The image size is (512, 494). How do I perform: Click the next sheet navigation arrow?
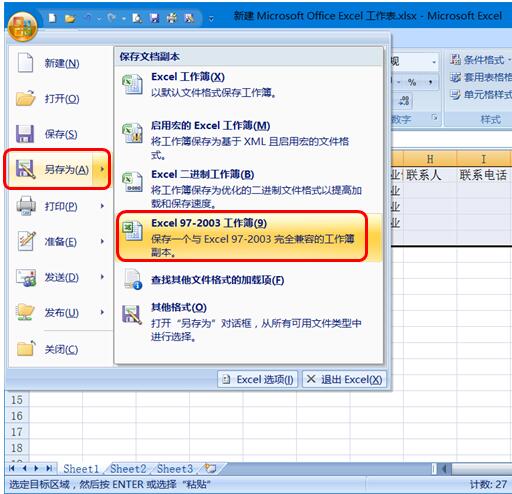tap(36, 468)
